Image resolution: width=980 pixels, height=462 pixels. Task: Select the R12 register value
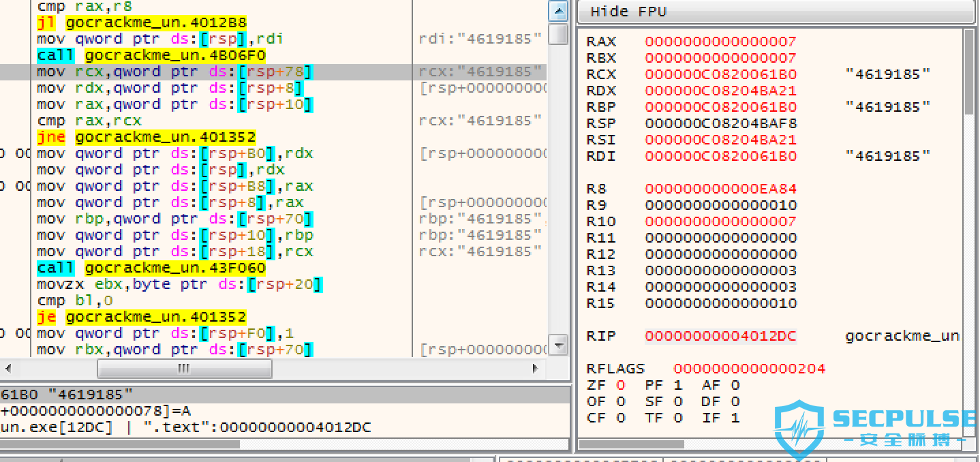(x=720, y=254)
